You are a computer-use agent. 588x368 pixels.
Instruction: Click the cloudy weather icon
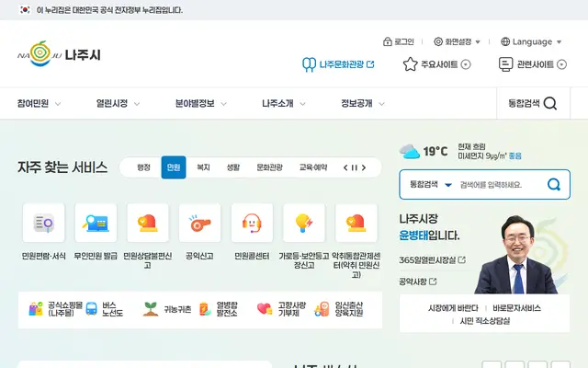(x=409, y=151)
